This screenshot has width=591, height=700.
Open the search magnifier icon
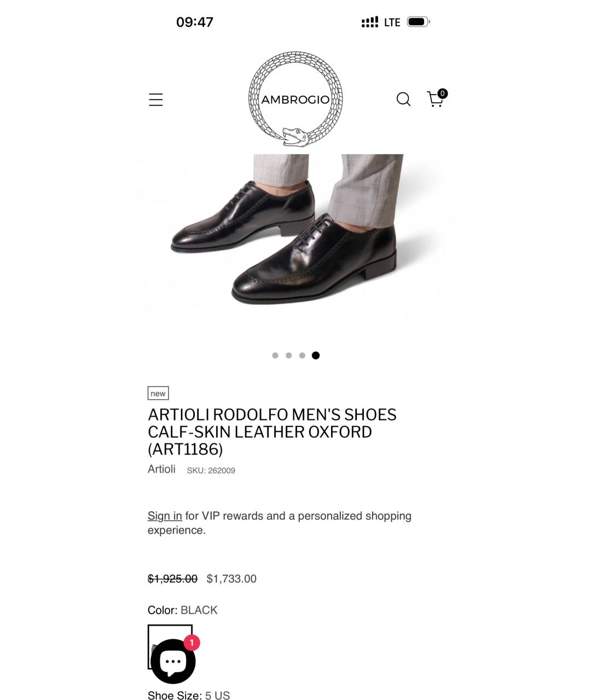coord(403,99)
